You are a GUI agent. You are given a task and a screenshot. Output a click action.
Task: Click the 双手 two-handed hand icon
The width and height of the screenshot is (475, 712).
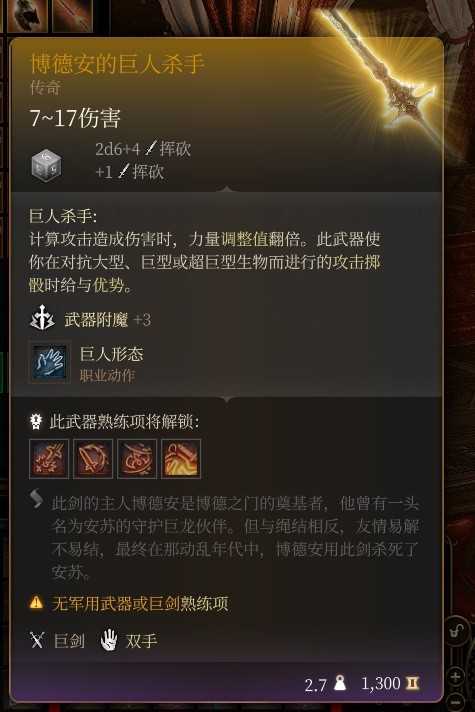(109, 640)
